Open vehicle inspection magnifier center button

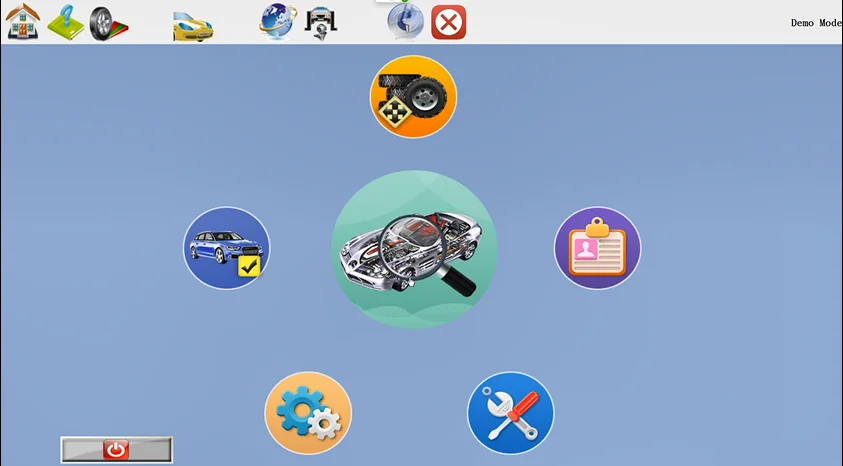(413, 249)
